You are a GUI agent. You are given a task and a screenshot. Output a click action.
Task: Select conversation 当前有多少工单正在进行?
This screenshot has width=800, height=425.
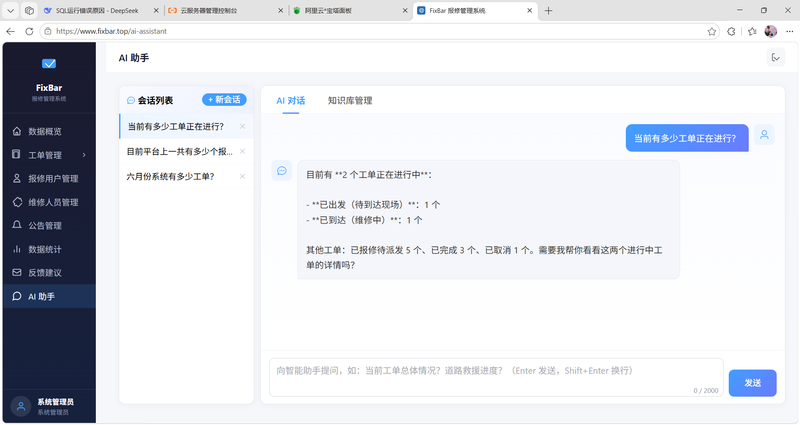click(176, 127)
